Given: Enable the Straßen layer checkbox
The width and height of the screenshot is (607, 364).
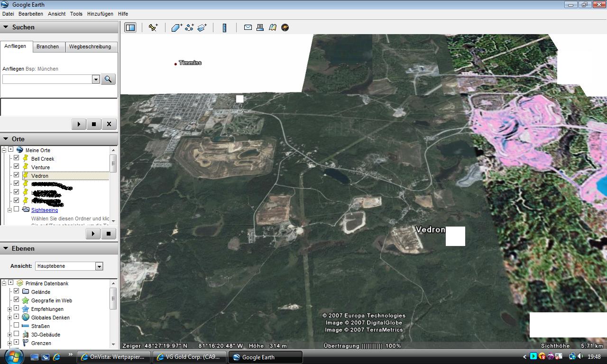Looking at the screenshot, I should 17,326.
